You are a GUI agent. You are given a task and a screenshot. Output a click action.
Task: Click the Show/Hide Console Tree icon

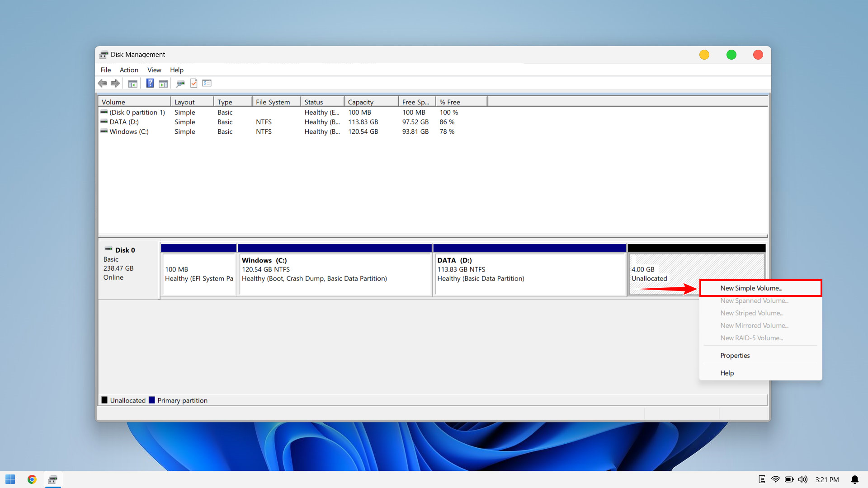(132, 83)
